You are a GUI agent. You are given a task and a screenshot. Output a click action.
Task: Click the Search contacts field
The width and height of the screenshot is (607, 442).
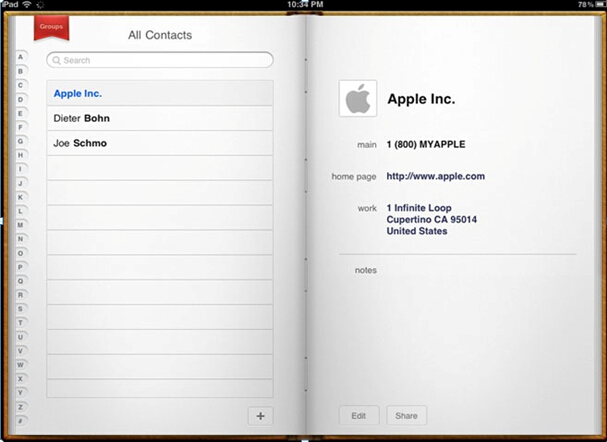[160, 60]
